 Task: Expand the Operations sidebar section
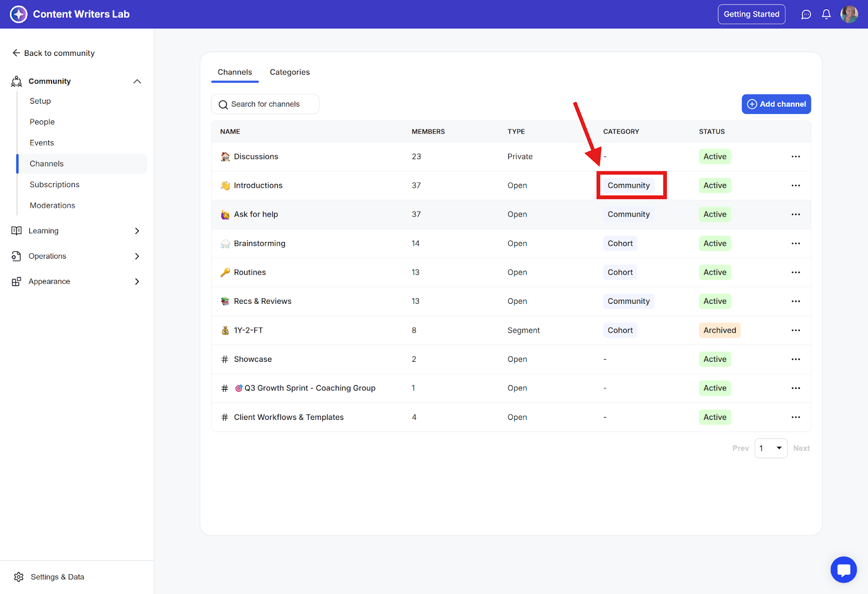[137, 256]
